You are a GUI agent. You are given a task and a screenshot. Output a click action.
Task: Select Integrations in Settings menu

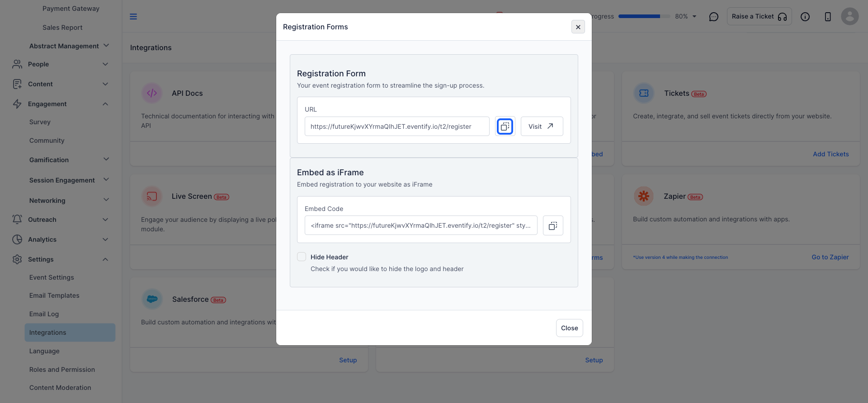[70, 333]
